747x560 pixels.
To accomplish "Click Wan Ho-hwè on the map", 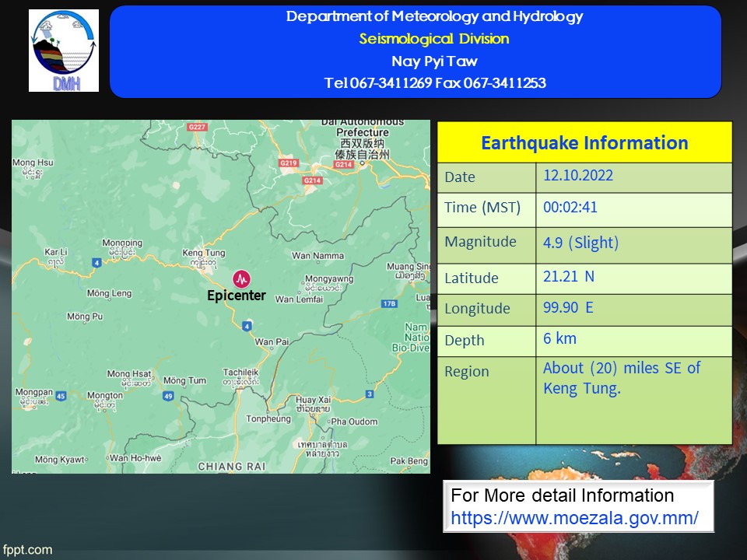I will point(135,458).
